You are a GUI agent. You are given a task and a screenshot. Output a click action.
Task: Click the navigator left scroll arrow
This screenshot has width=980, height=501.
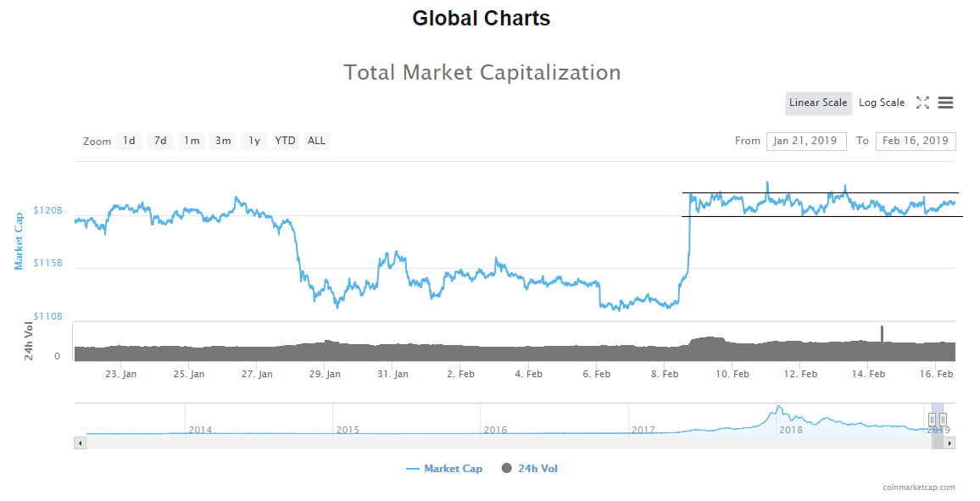pos(80,443)
